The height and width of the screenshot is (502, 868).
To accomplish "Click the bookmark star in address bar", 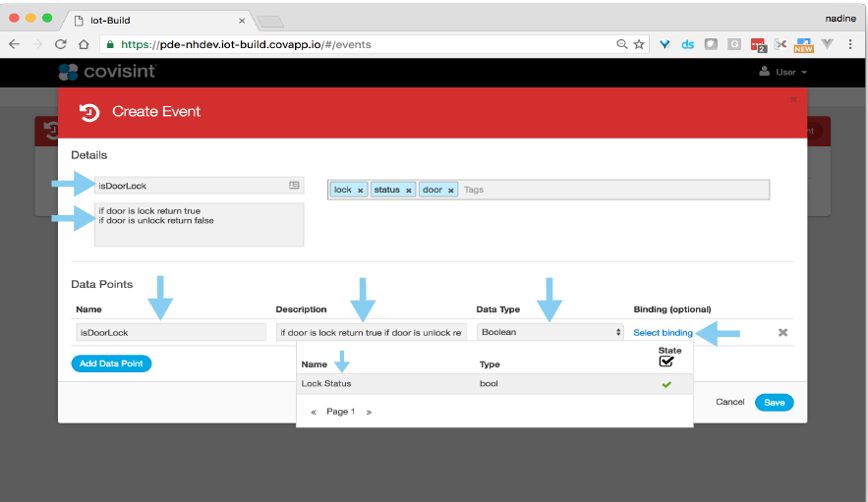I will 639,44.
